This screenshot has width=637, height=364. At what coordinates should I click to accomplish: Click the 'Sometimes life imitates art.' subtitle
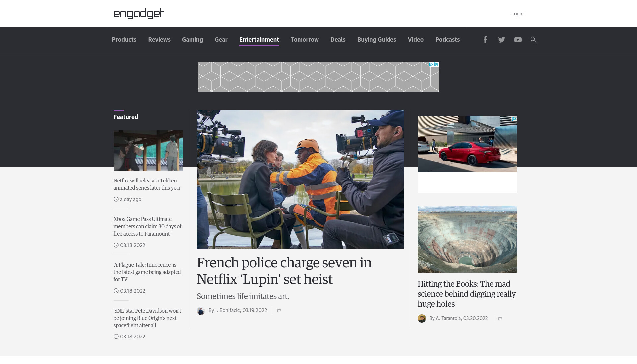tap(243, 296)
